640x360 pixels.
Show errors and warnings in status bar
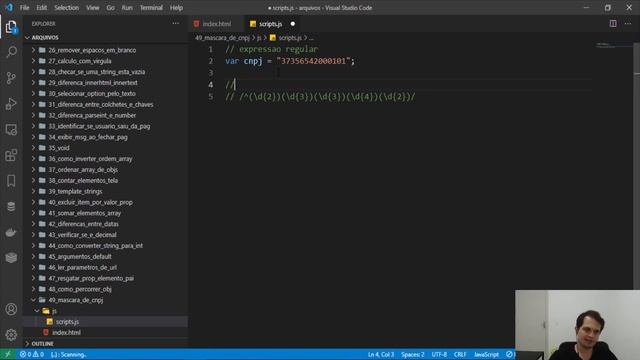tap(32, 354)
